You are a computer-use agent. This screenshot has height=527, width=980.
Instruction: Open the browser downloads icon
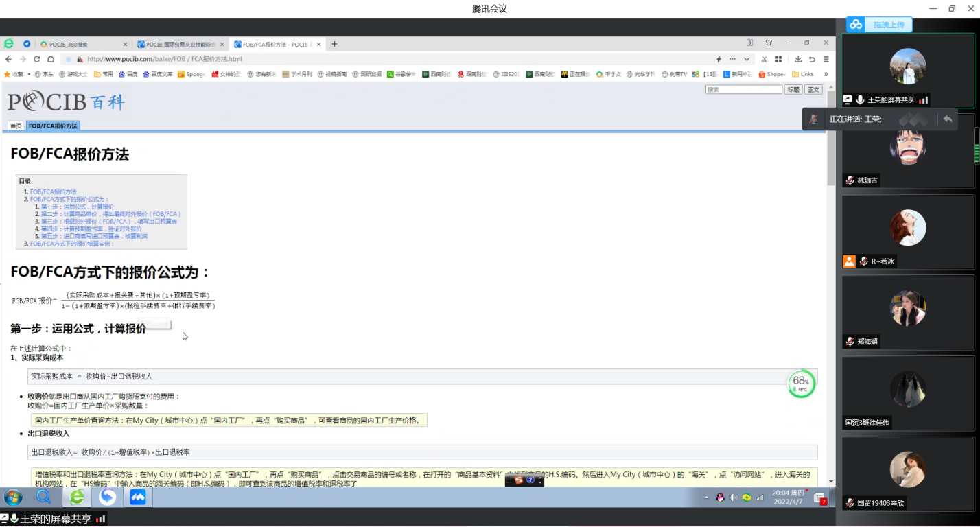(x=798, y=59)
